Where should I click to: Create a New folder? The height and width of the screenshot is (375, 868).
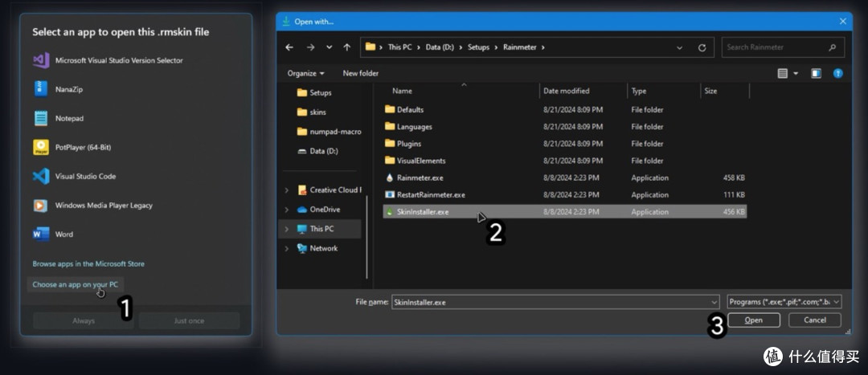click(360, 74)
